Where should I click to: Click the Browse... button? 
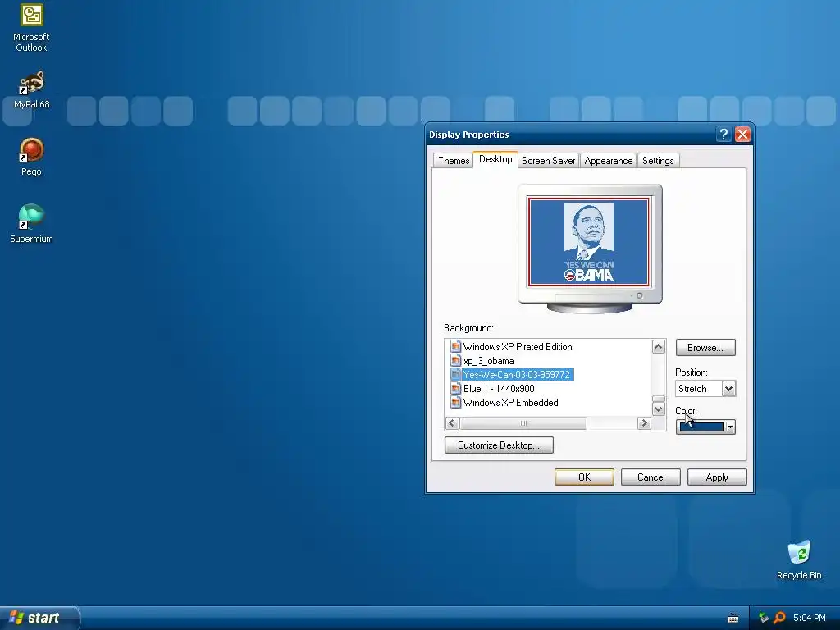(705, 348)
